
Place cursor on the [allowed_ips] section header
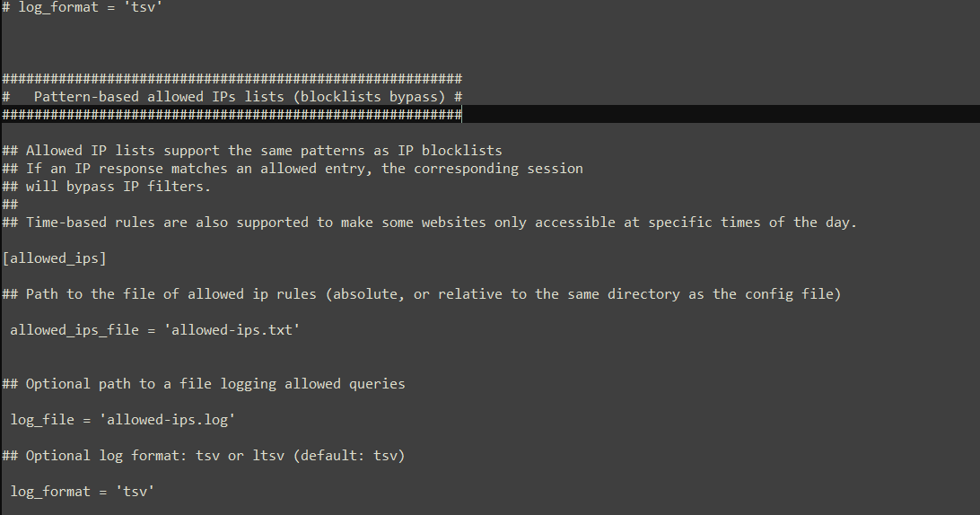(x=55, y=258)
